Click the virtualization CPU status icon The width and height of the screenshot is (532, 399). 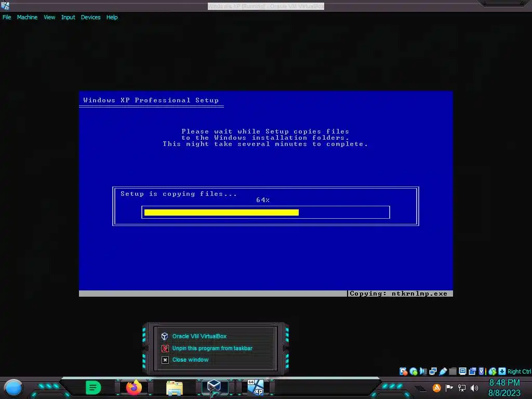pos(482,371)
